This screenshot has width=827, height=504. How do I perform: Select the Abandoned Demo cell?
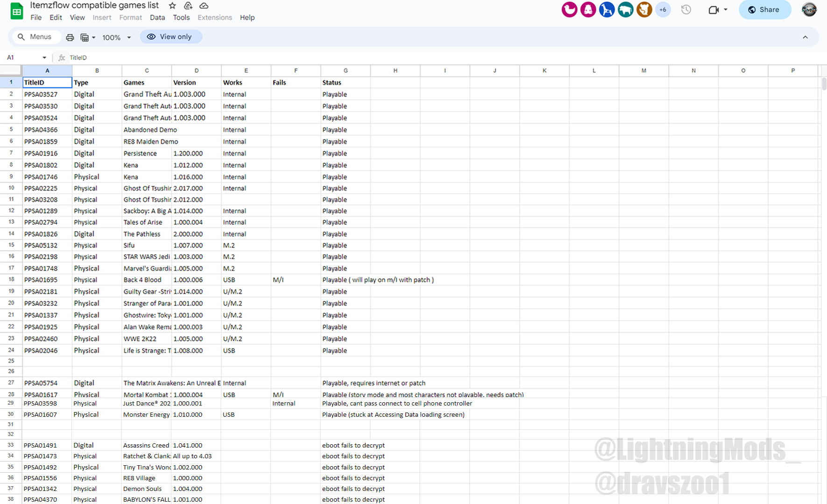pos(147,130)
